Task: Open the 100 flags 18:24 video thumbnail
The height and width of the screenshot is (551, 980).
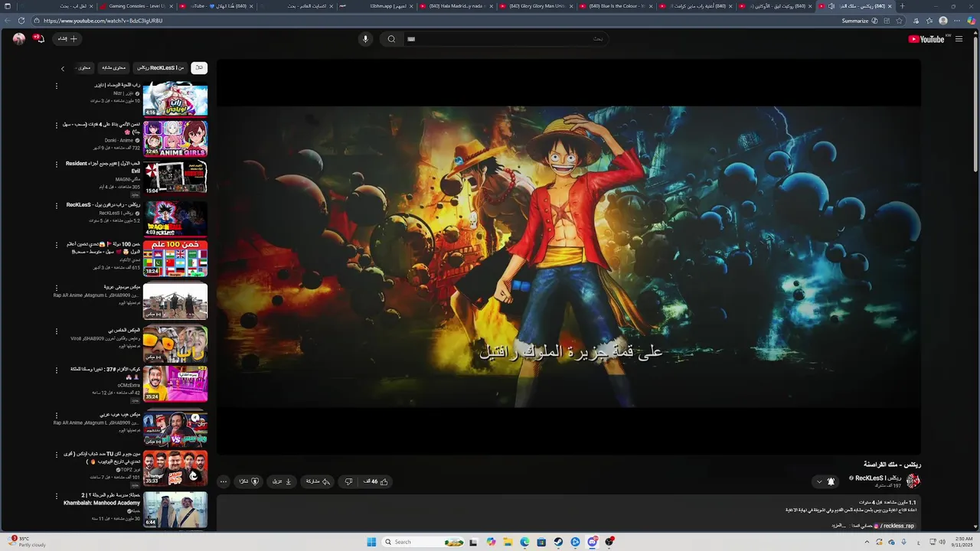Action: (175, 258)
